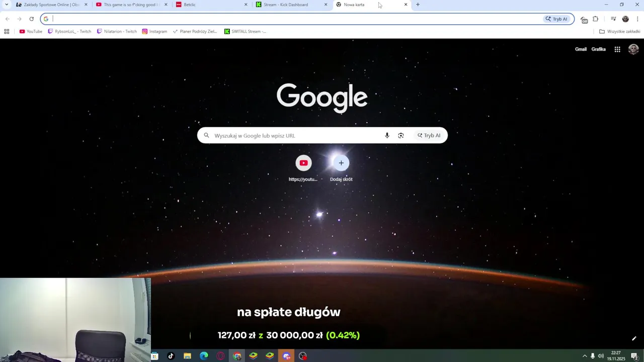Open the YouTube shortcut tile
644x362 pixels.
(303, 168)
